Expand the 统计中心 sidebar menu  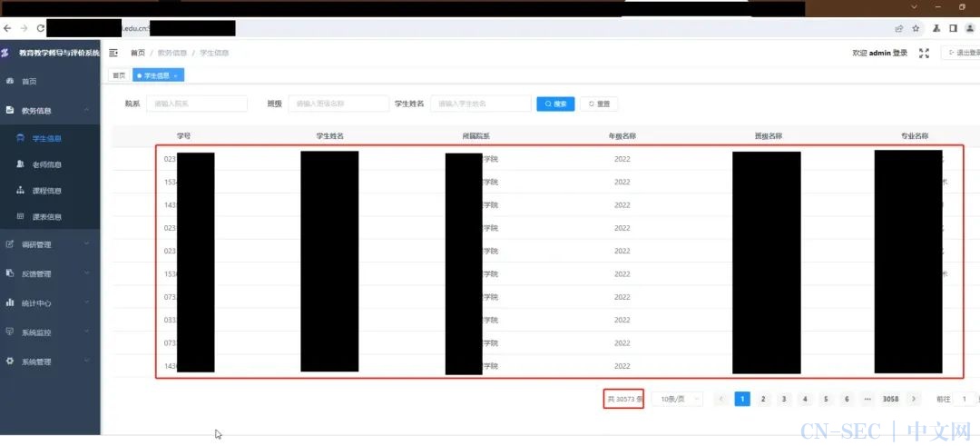click(50, 302)
